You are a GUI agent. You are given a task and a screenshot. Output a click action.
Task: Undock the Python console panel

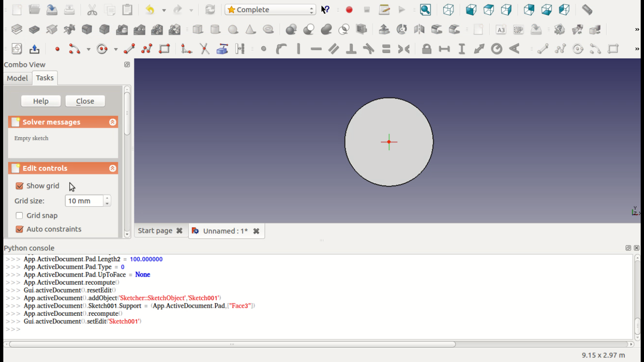(628, 248)
